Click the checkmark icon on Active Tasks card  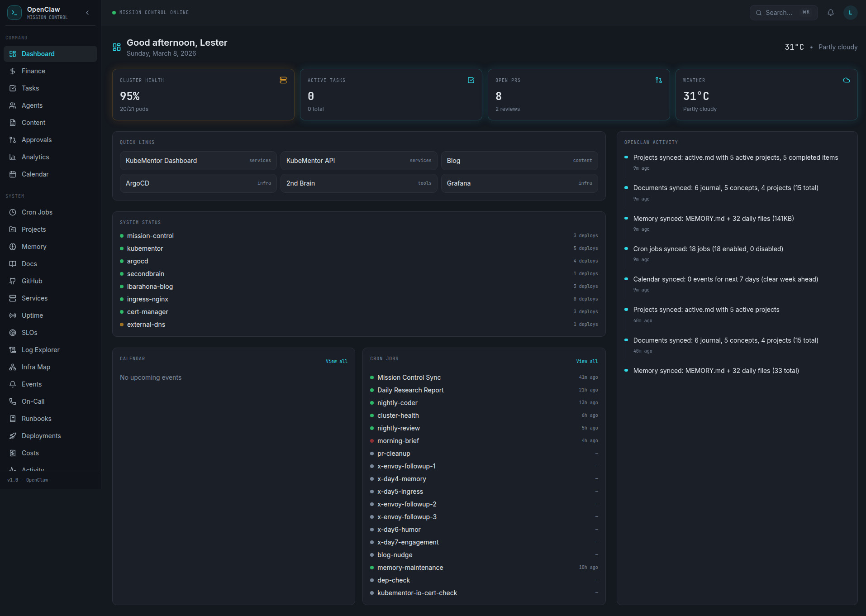(471, 80)
